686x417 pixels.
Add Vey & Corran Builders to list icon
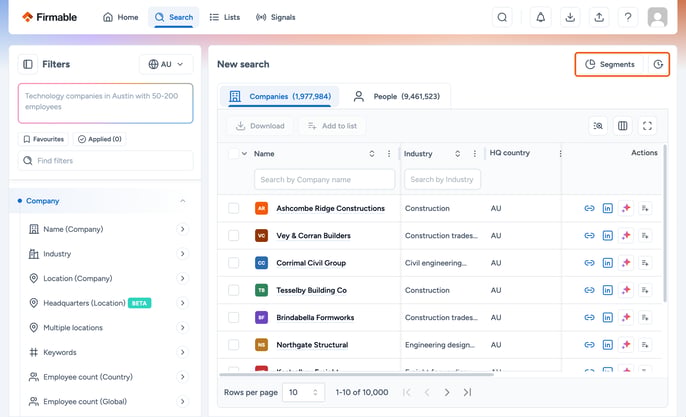[x=645, y=235]
